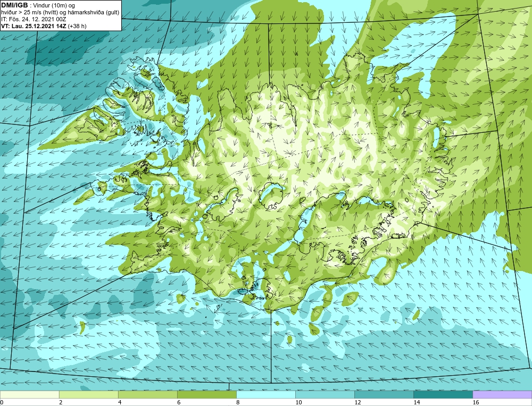Click the '(+38 h)' forecast offset text
This screenshot has height=406, width=532.
click(77, 26)
